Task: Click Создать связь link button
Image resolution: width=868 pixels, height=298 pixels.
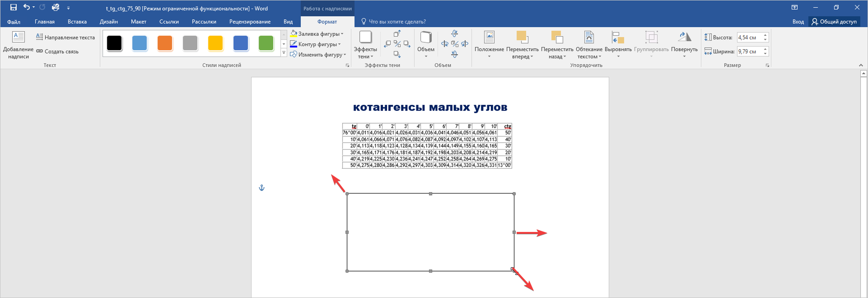Action: coord(57,51)
